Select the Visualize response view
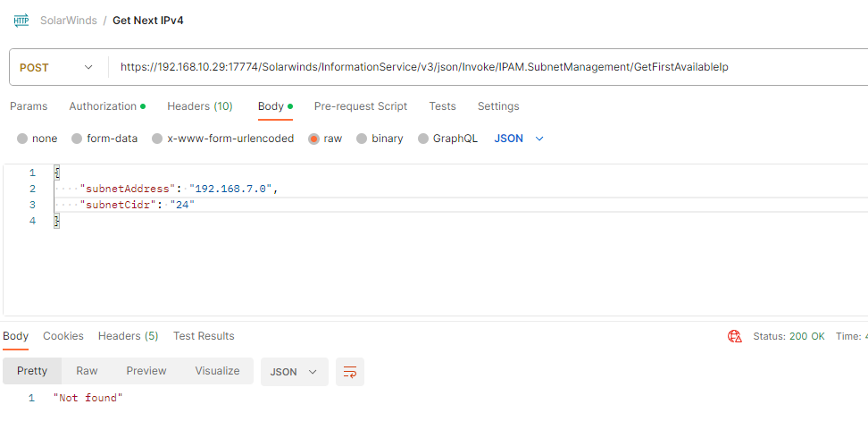 217,371
